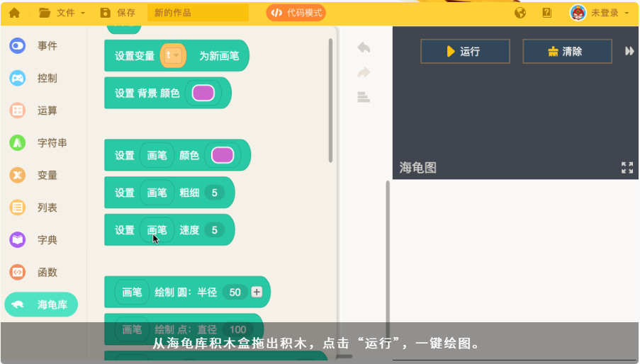Image resolution: width=640 pixels, height=364 pixels.
Task: Switch to 代码模式
Action: [296, 13]
